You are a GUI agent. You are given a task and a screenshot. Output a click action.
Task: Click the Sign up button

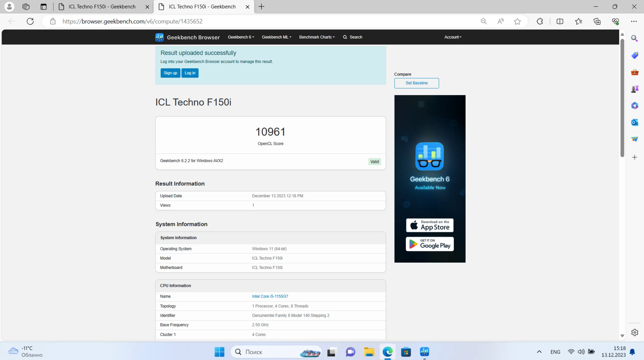(170, 73)
